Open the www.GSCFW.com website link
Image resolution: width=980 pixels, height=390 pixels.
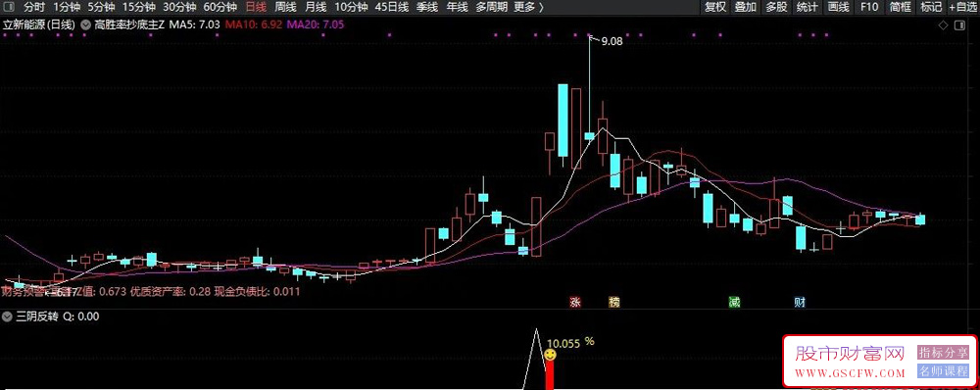[850, 373]
